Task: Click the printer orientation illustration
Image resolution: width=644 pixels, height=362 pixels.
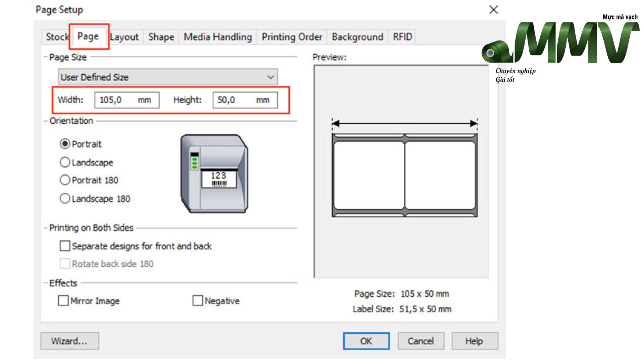Action: (x=215, y=174)
